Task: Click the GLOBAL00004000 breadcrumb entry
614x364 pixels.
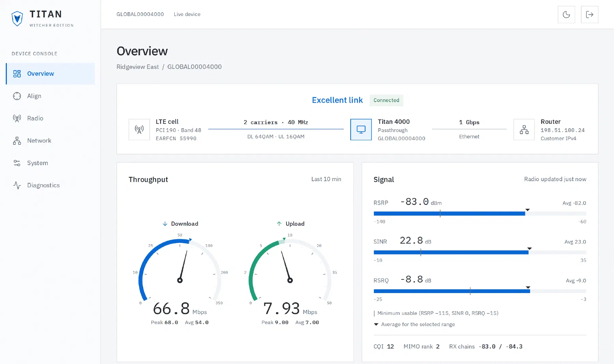Action: pos(194,67)
